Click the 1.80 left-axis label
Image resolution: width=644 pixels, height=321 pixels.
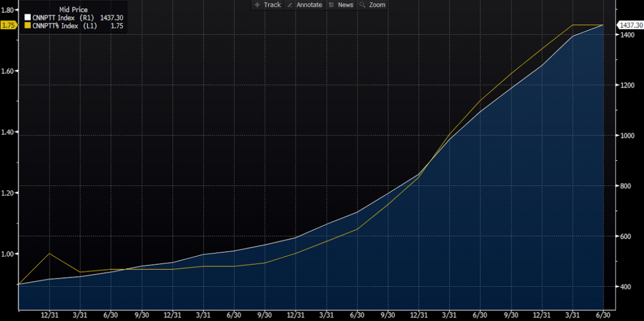(x=8, y=10)
